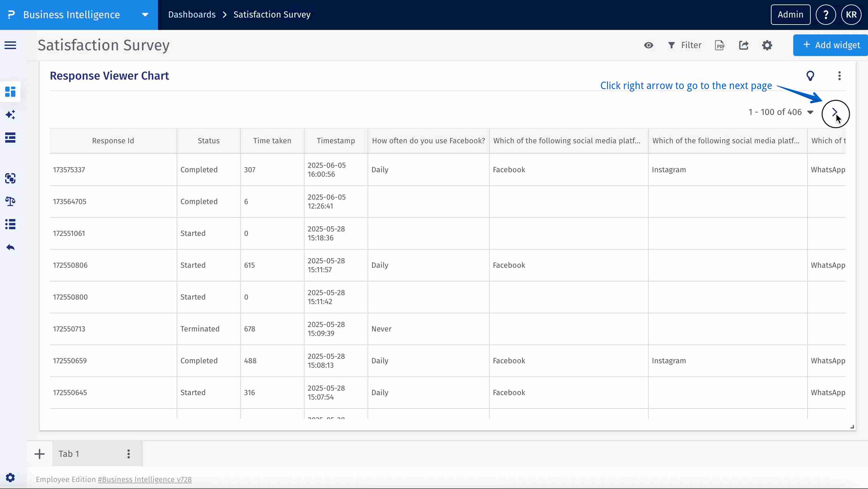Navigate to Dashboards breadcrumb
868x489 pixels.
pos(192,15)
